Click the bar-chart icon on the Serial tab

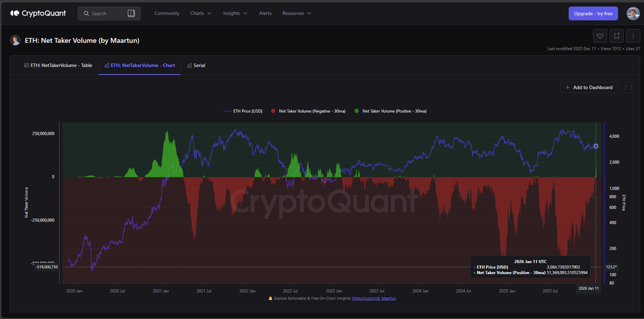tap(189, 65)
